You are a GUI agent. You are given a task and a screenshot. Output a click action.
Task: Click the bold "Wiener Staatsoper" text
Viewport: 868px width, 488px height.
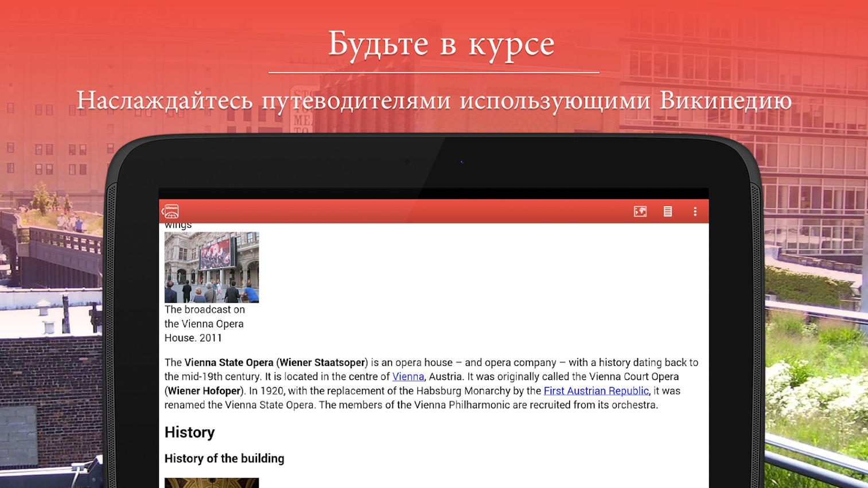tap(322, 362)
